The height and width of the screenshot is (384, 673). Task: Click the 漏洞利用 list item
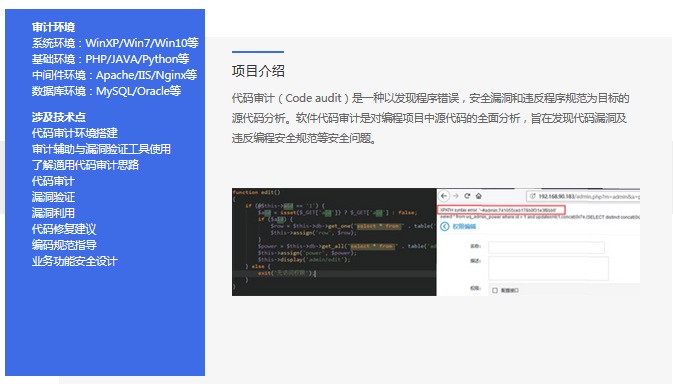coord(53,213)
